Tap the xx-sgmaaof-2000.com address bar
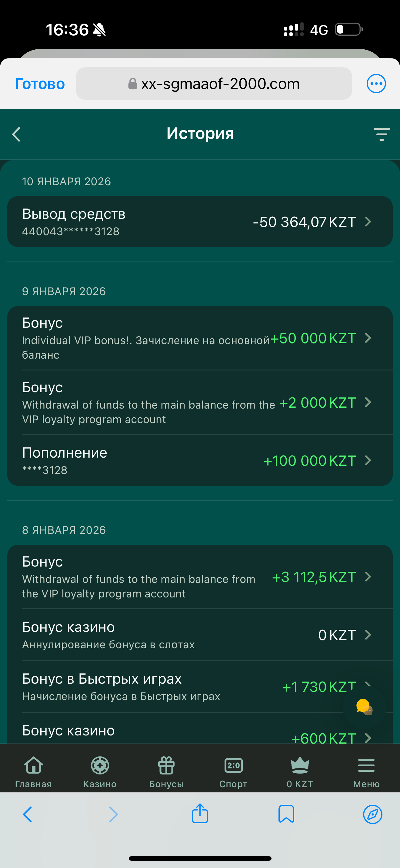400x868 pixels. (x=214, y=84)
